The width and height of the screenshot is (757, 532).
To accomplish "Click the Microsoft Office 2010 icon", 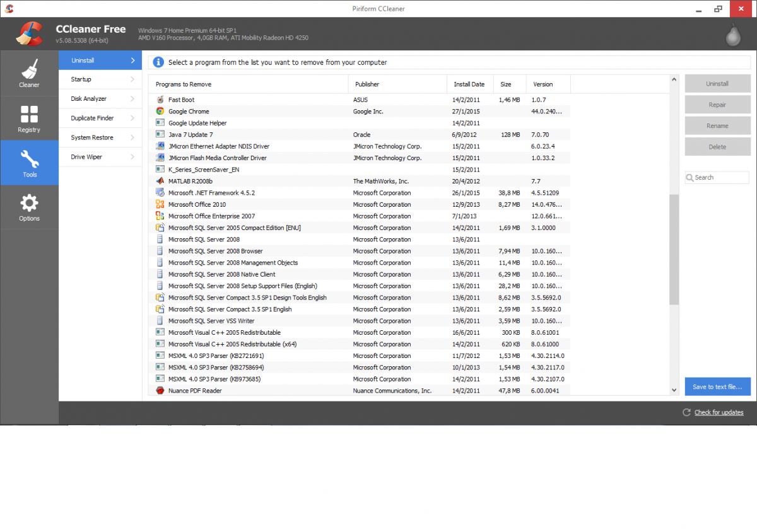I will (x=160, y=205).
